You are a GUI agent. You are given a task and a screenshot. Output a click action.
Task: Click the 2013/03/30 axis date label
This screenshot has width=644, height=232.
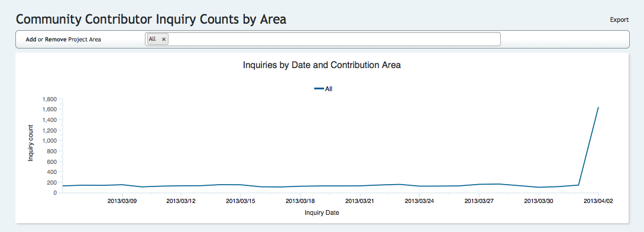tap(539, 201)
